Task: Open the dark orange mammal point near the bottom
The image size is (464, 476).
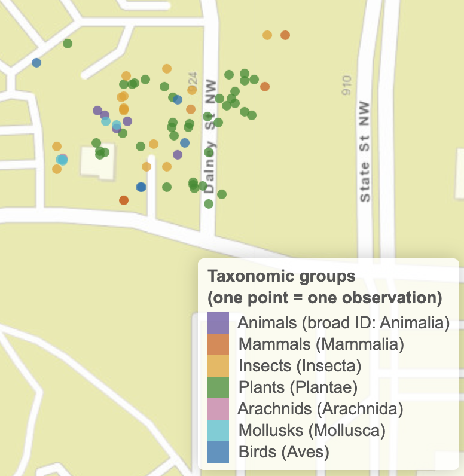Action: pos(124,200)
